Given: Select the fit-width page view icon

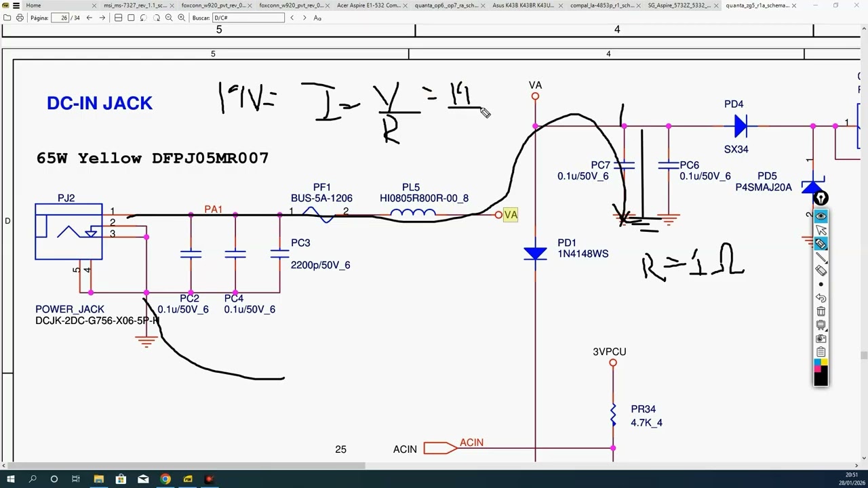Looking at the screenshot, I should coord(118,18).
